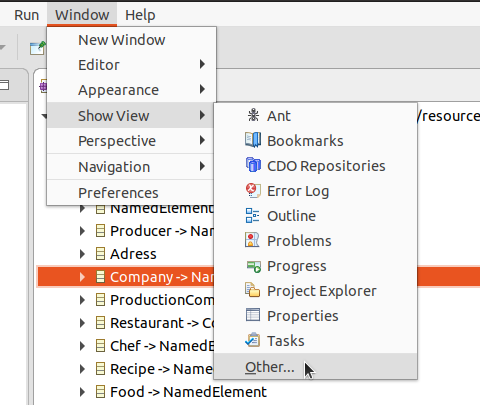
Task: Show the CDO Repositories view
Action: click(316, 166)
